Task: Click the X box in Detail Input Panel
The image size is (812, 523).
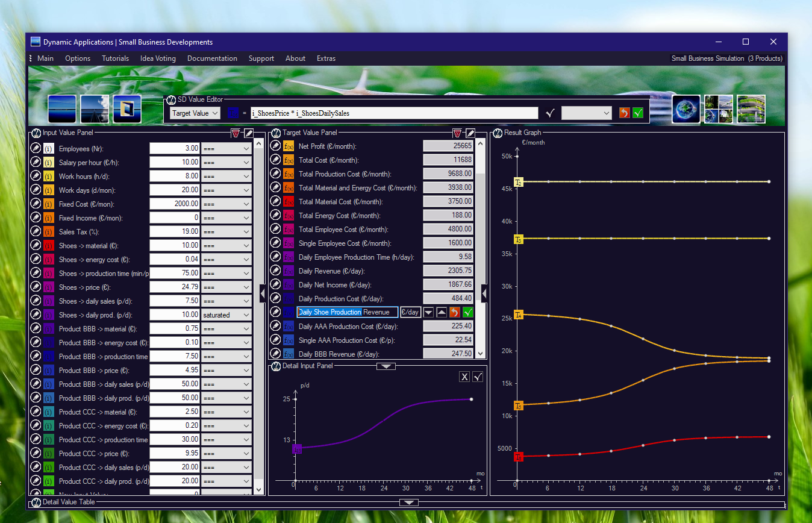Action: point(464,377)
